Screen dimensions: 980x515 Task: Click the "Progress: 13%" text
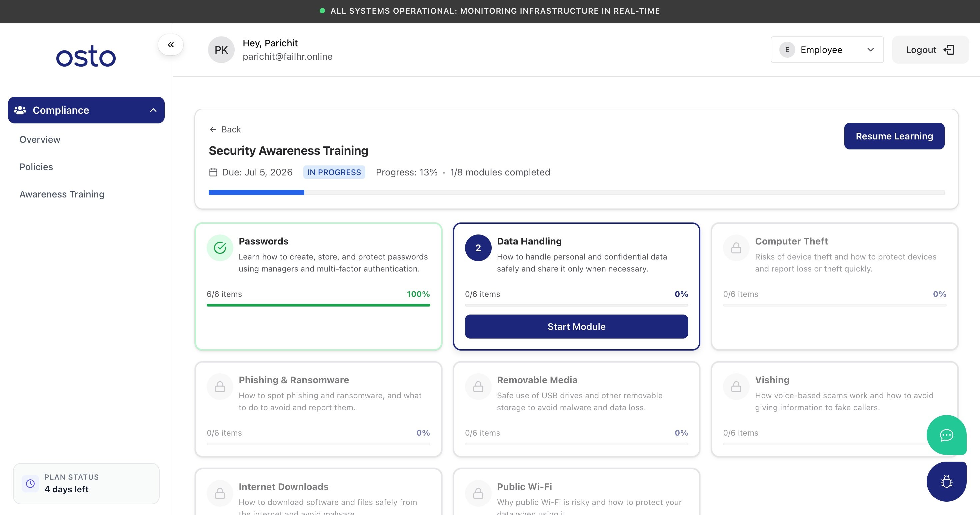[x=406, y=172]
